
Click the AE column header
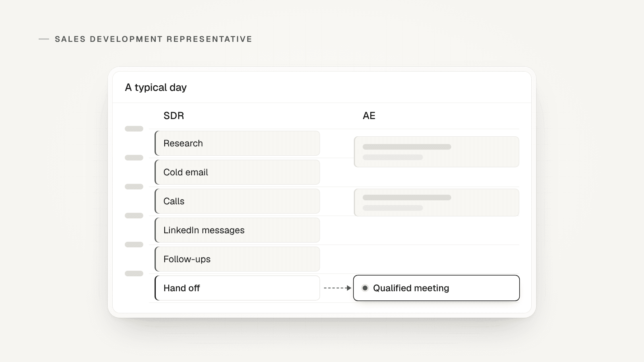369,116
